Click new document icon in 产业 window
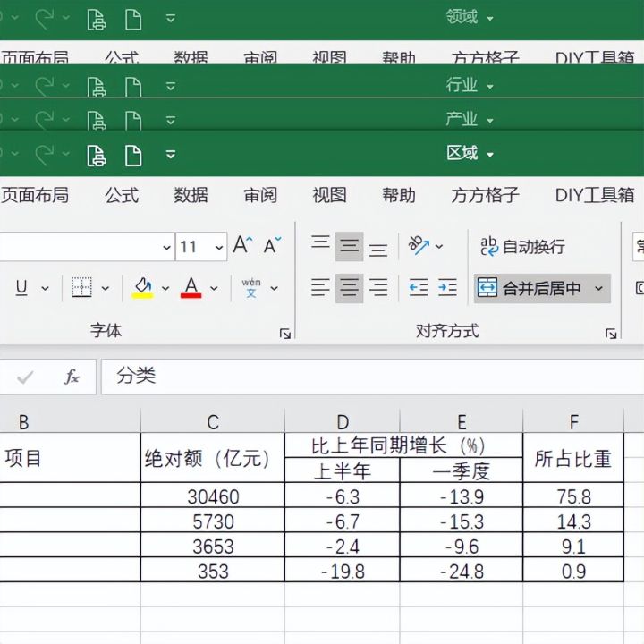This screenshot has width=644, height=644. [133, 121]
